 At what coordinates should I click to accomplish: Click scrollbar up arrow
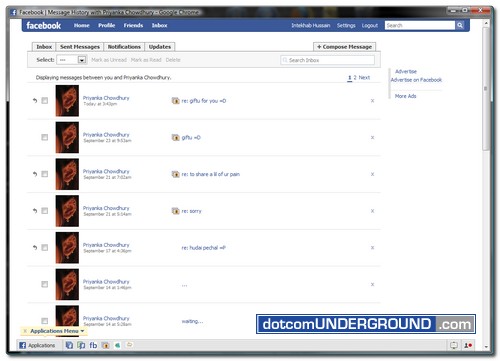tap(486, 23)
